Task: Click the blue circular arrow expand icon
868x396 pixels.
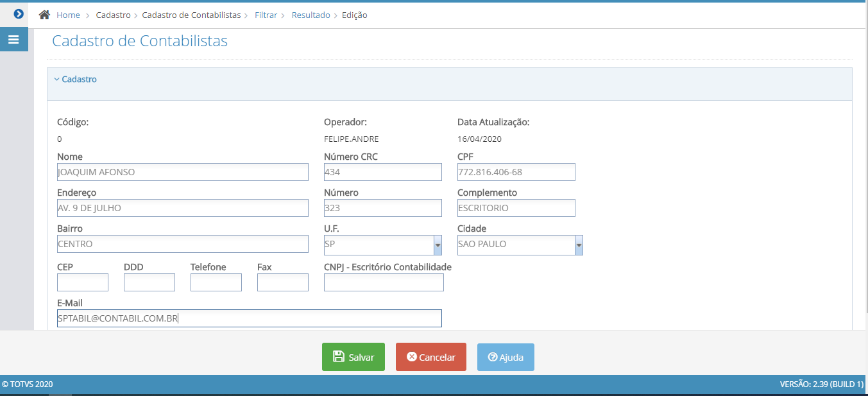Action: 19,13
